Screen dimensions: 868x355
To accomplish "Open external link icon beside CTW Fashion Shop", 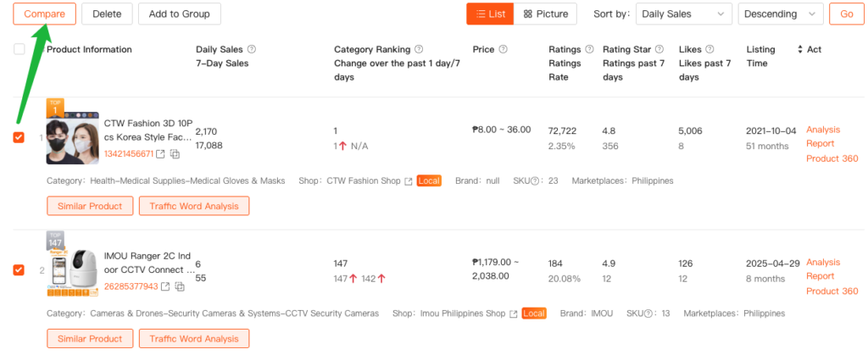I will pos(408,181).
